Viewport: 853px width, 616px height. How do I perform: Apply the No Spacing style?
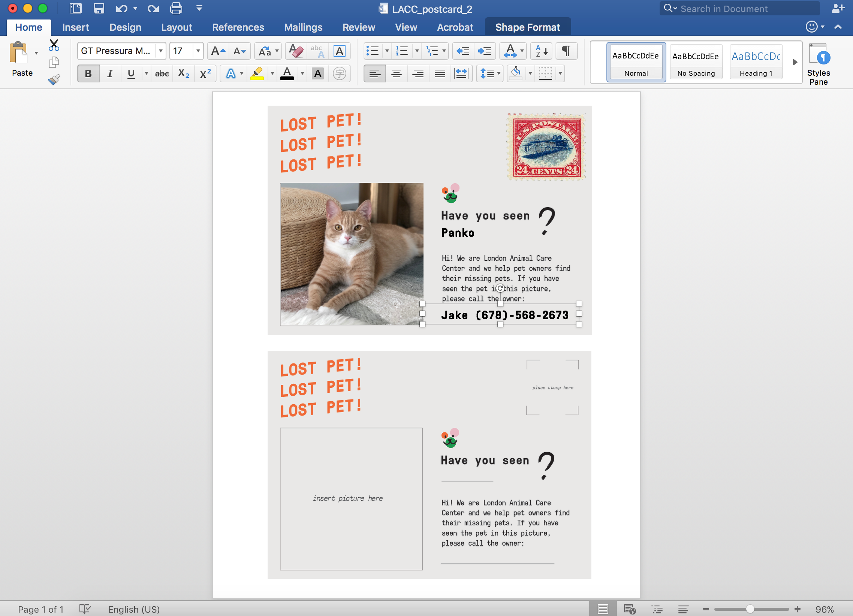(696, 62)
